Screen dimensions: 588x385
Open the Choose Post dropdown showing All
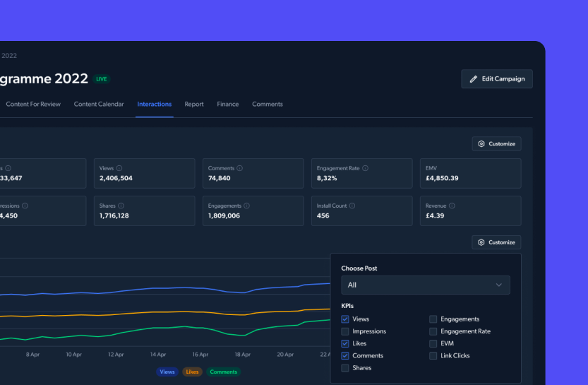click(x=426, y=285)
